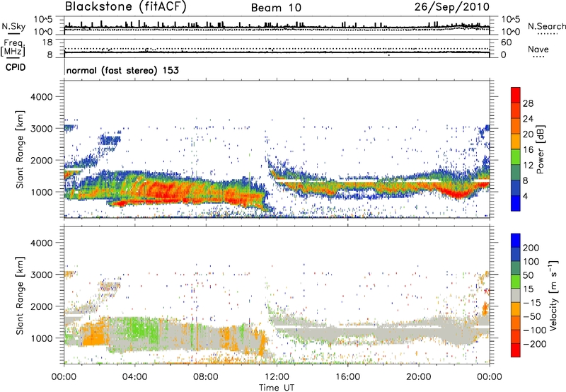
Task: Select the "CPID" row label
Action: (16, 67)
